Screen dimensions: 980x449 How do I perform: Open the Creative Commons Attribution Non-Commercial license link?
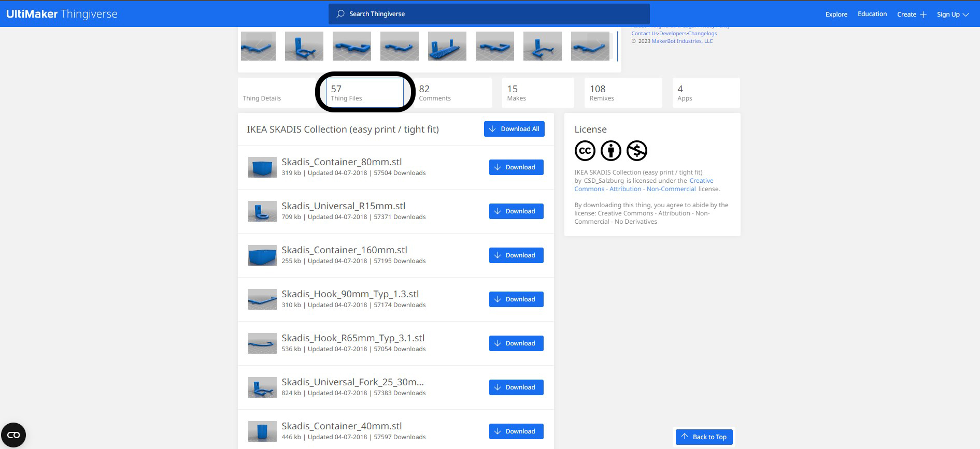click(x=644, y=185)
